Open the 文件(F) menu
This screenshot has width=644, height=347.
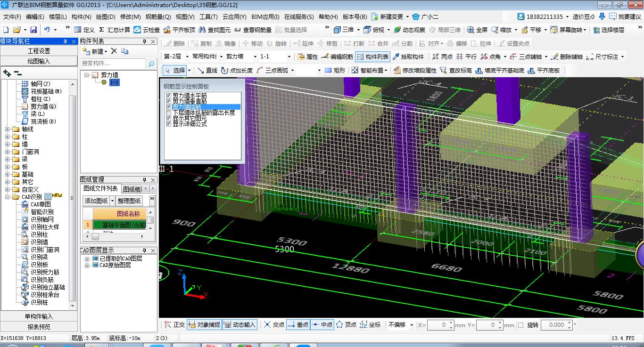pos(12,16)
